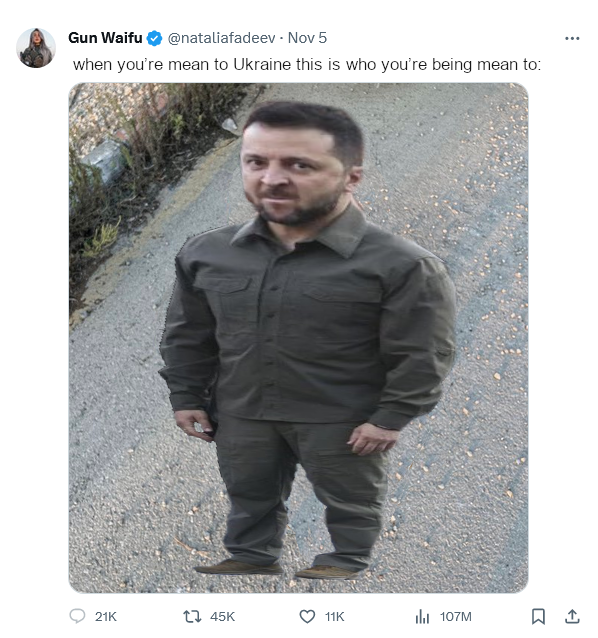Viewport: 598px width, 638px height.
Task: Open the share upload arrow icon
Action: [x=572, y=616]
